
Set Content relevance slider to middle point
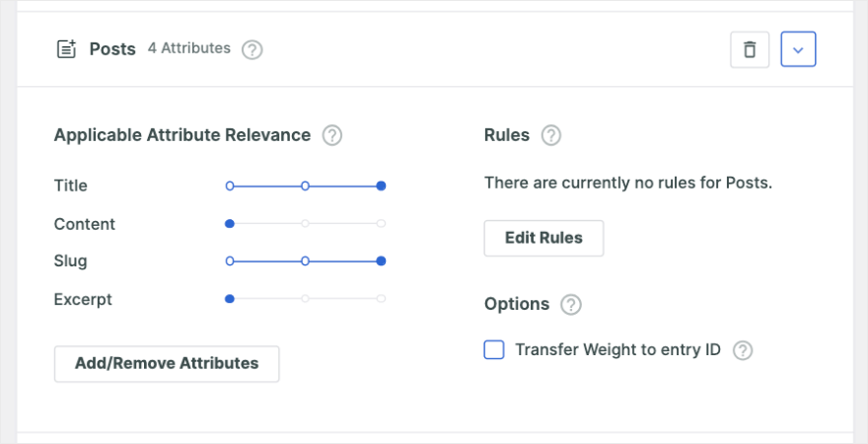tap(305, 224)
